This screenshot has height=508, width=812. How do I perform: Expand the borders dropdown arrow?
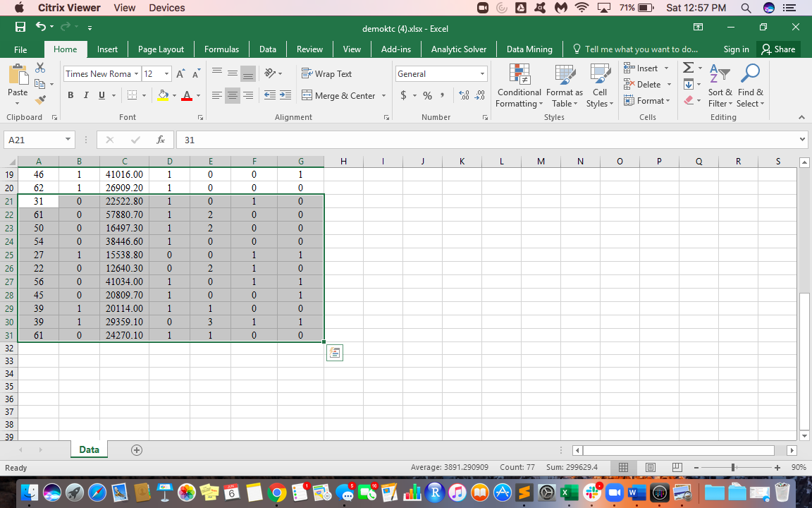(x=144, y=95)
